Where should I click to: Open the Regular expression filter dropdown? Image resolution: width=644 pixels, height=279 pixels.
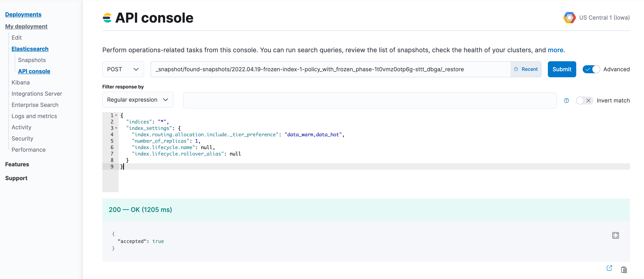click(138, 100)
